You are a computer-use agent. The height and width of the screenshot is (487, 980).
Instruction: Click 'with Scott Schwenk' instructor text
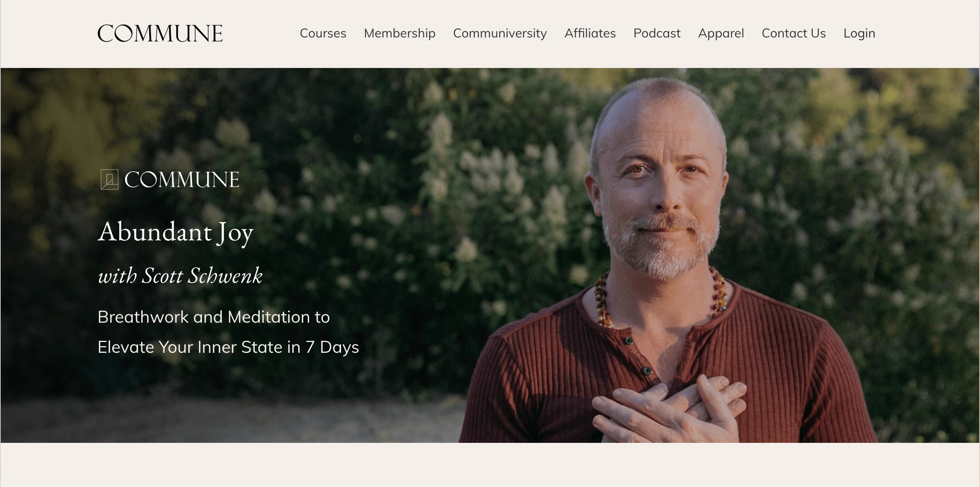tap(180, 276)
